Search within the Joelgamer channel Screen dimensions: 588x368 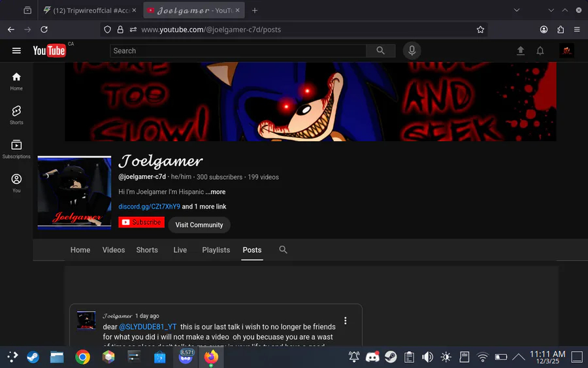283,250
